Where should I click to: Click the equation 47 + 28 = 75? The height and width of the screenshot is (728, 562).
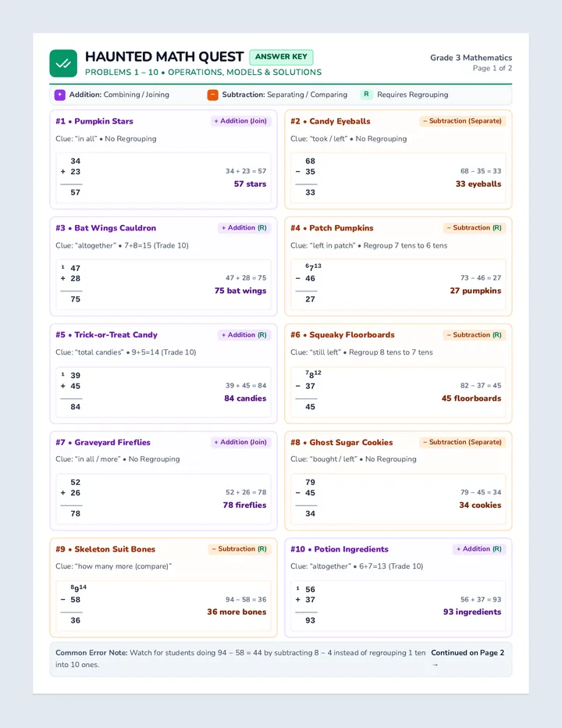246,278
